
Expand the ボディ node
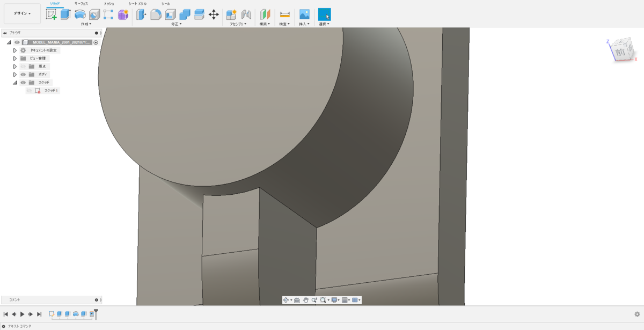[15, 74]
